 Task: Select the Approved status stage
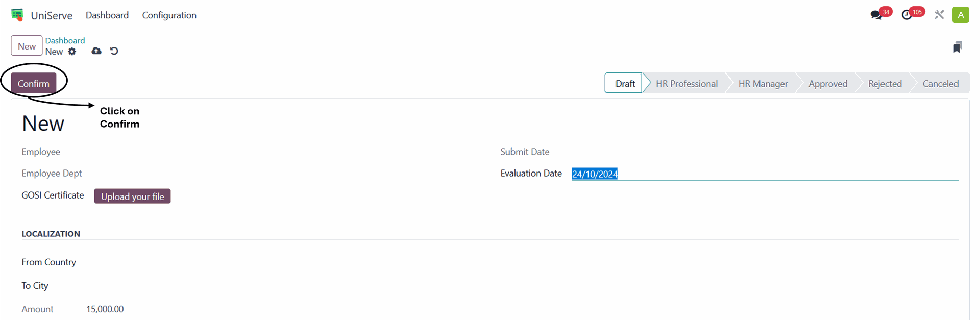click(827, 84)
